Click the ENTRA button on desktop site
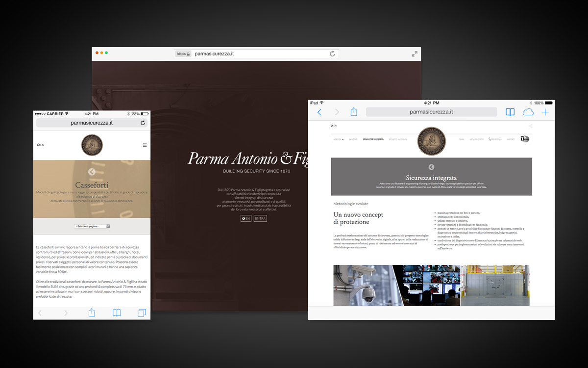The image size is (588, 368). (x=260, y=218)
